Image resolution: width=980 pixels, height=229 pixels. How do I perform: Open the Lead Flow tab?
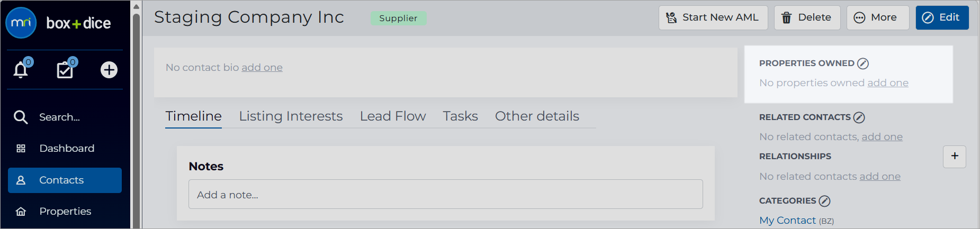(x=393, y=116)
